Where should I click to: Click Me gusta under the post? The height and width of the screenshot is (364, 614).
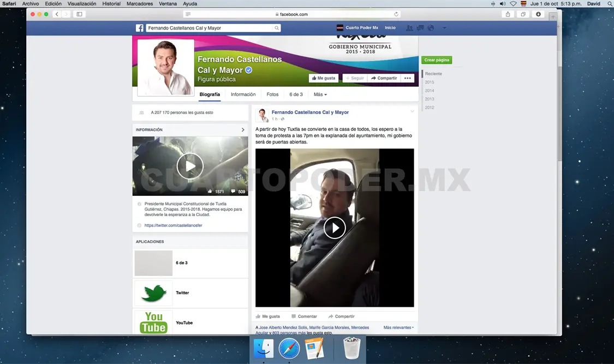pyautogui.click(x=268, y=317)
